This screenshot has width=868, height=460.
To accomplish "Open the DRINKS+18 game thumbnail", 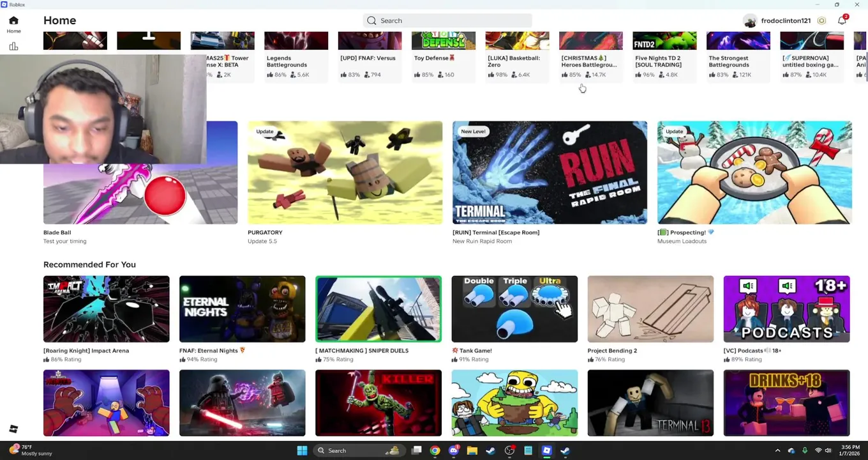I will pos(786,402).
